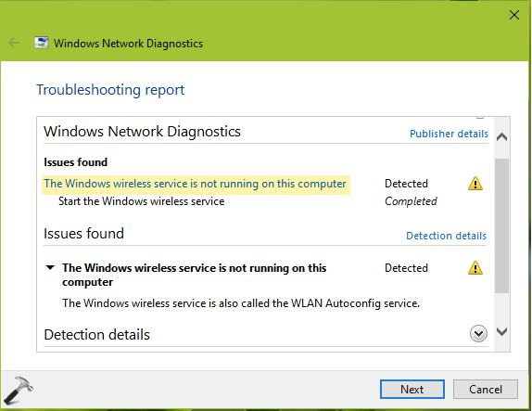Image resolution: width=532 pixels, height=411 pixels.
Task: Open the highlighted wireless service not running link
Action: [x=195, y=184]
